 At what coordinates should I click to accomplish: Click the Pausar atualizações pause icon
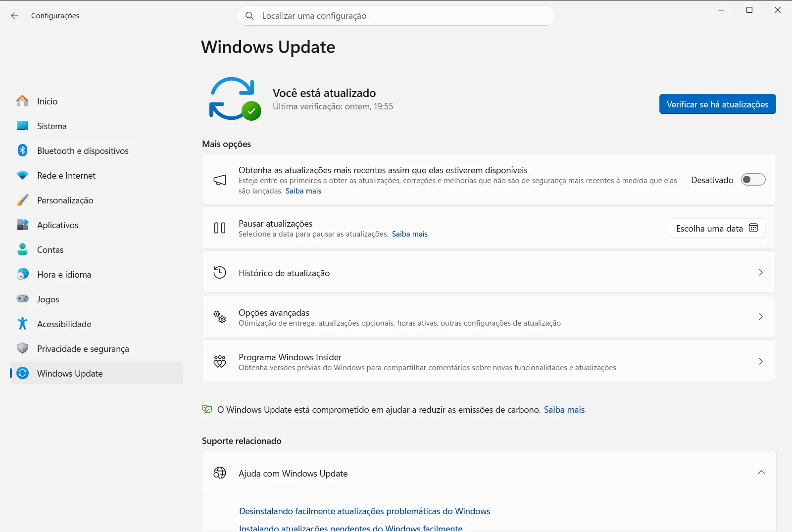[x=220, y=228]
